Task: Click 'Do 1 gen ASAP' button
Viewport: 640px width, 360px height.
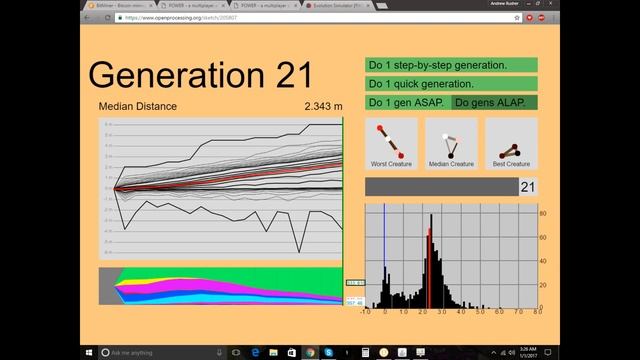Action: 408,102
